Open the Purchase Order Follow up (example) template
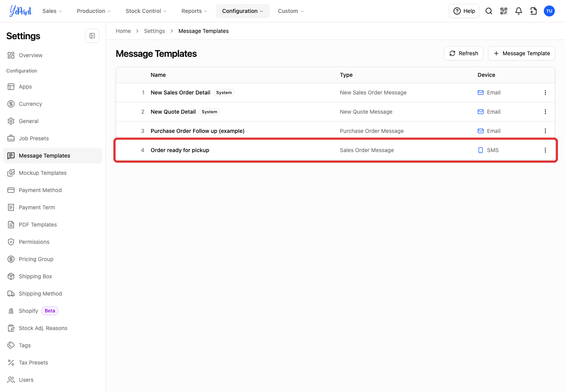 point(197,131)
